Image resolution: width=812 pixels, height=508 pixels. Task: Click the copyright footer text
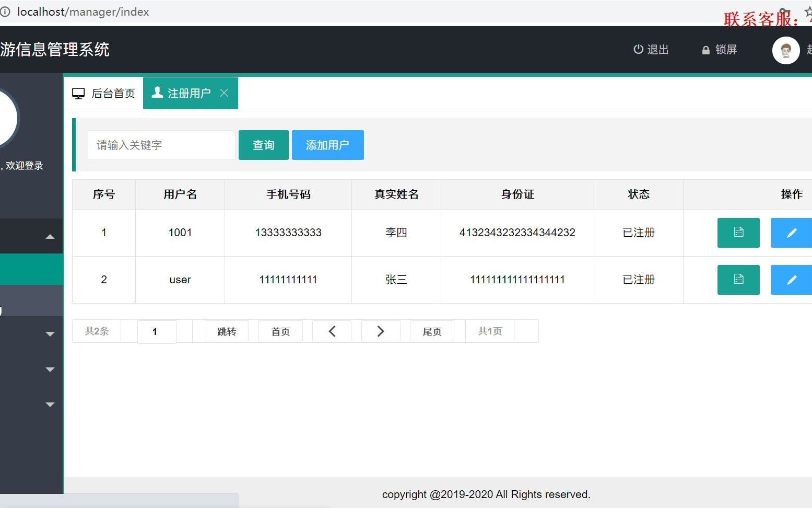486,494
